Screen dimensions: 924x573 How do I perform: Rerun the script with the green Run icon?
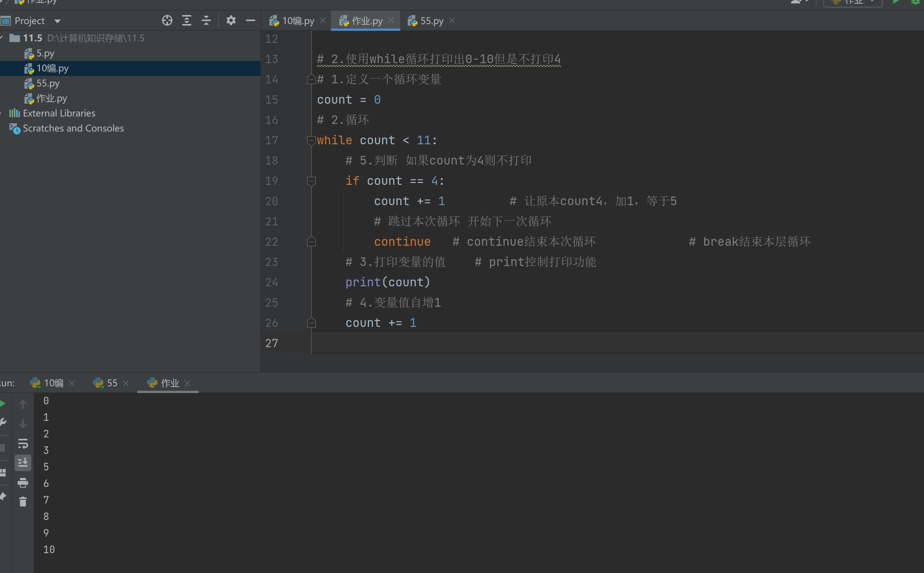[x=2, y=404]
